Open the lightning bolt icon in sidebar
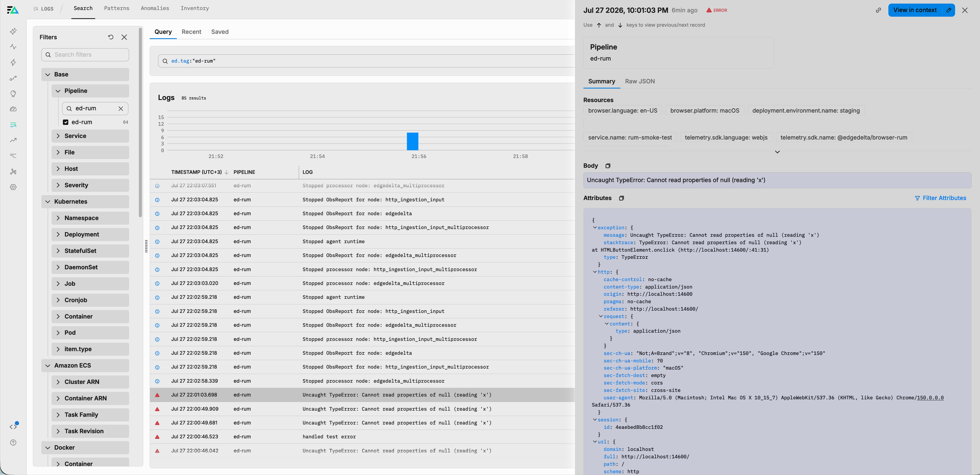Viewport: 980px width, 475px height. click(13, 62)
